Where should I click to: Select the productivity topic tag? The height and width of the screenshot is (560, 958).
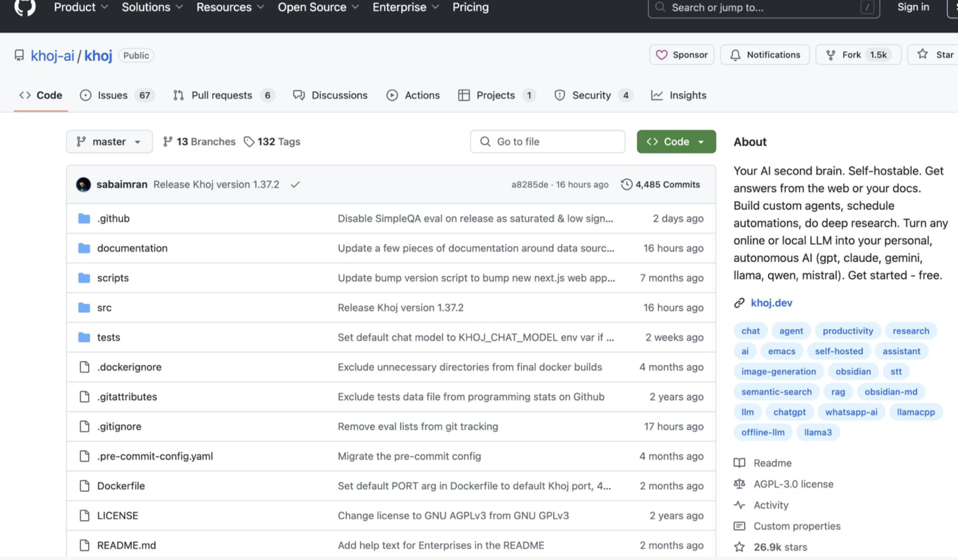[x=848, y=331]
